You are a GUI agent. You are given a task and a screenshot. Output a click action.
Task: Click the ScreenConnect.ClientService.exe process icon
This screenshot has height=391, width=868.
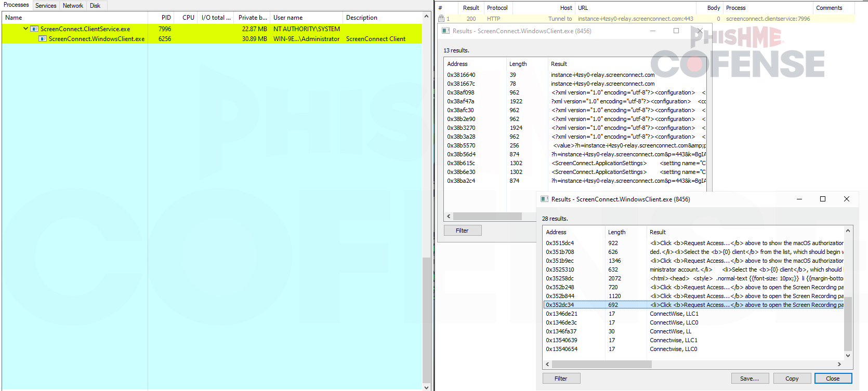click(34, 29)
